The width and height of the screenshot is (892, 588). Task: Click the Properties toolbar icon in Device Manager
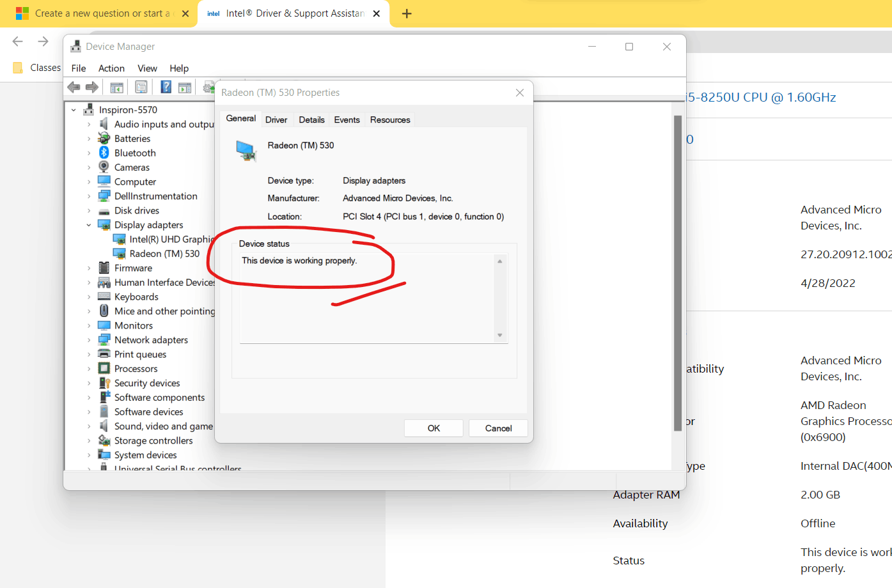click(x=141, y=88)
